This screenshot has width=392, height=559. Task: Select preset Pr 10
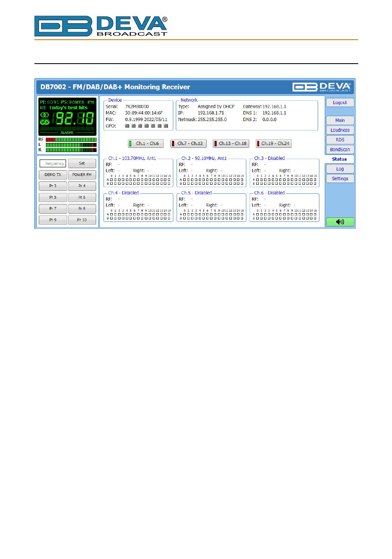(x=82, y=220)
